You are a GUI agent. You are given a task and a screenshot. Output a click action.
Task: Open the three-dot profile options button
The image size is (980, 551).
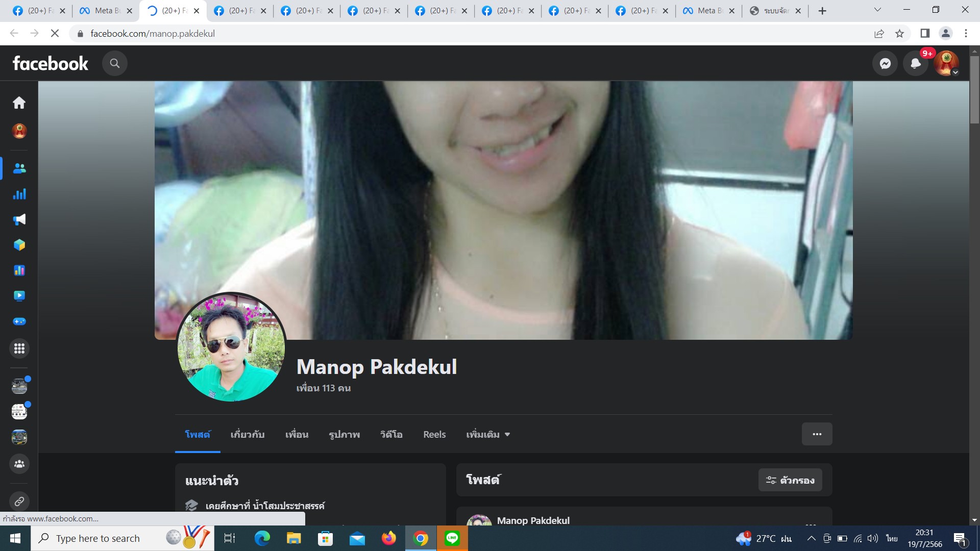tap(817, 434)
